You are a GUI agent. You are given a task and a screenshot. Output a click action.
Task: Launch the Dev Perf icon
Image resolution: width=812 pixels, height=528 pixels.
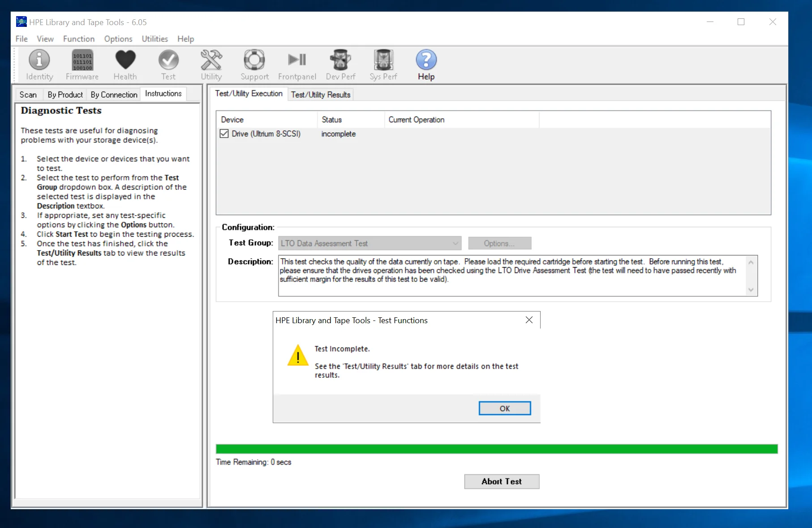[340, 65]
